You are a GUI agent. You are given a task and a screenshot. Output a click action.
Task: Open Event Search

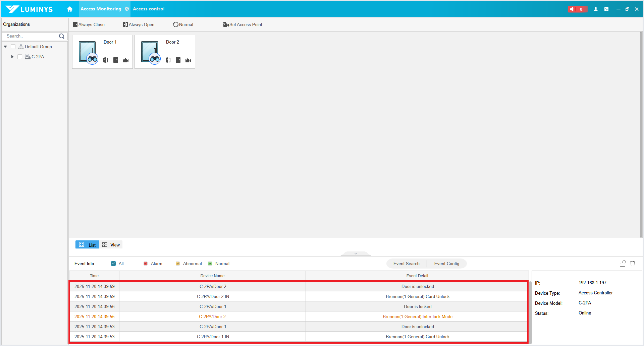[406, 264]
